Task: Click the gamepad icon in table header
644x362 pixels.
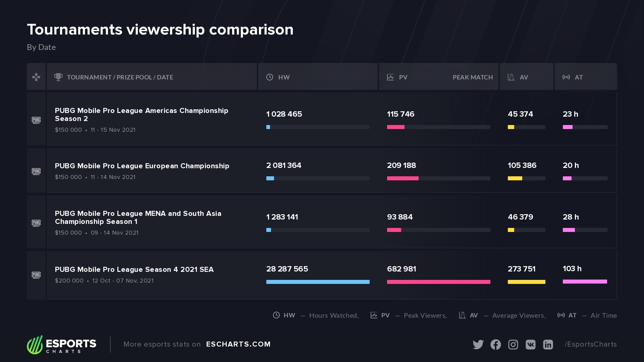Action: coord(36,77)
